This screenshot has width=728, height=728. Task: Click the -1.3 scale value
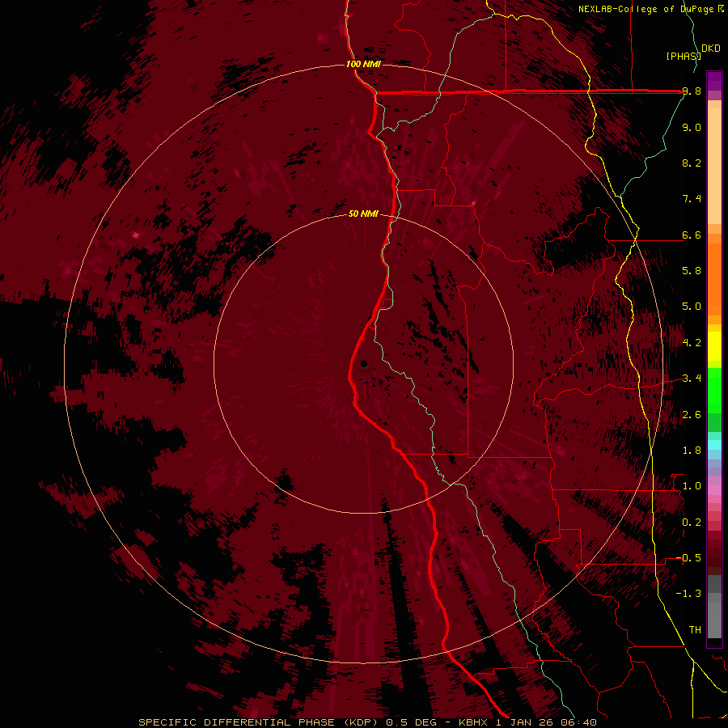pos(688,594)
